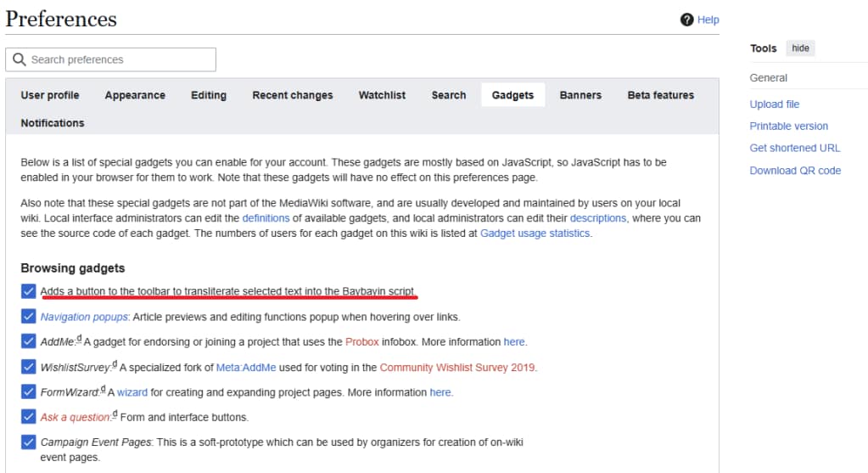Switch to the Appearance tab
Screen dimensions: 868x473
(135, 95)
